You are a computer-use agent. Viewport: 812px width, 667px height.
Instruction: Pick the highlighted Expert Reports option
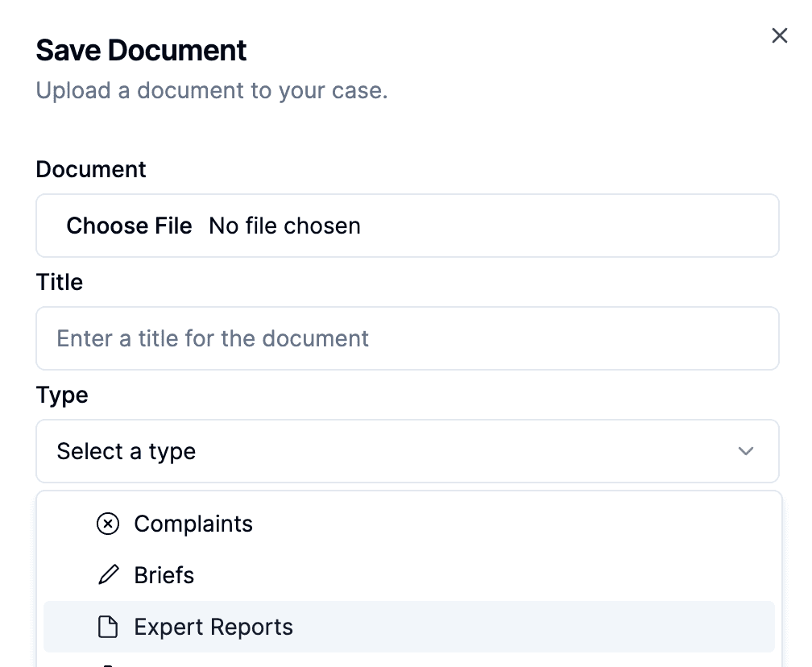tap(213, 627)
